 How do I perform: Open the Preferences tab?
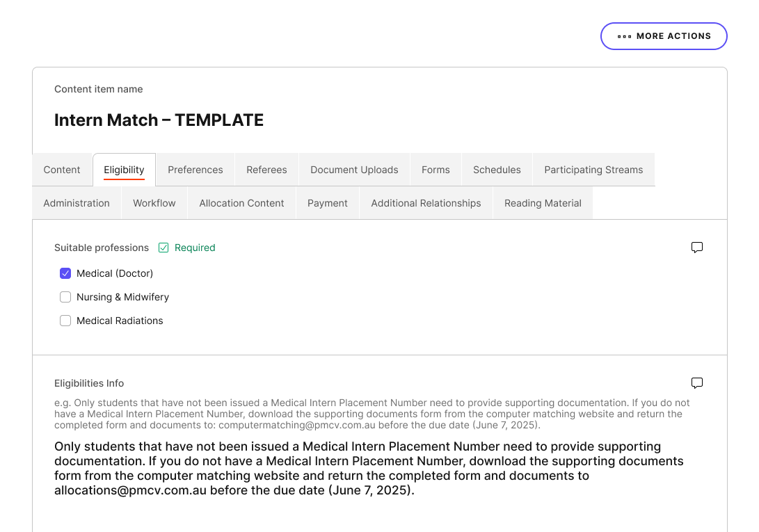point(195,170)
